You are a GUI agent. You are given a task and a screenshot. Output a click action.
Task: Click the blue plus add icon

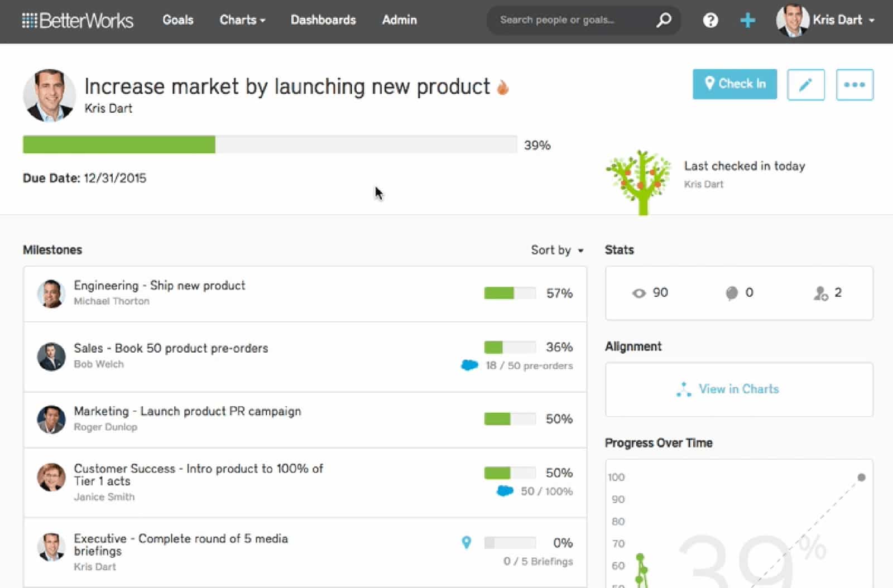pos(747,21)
